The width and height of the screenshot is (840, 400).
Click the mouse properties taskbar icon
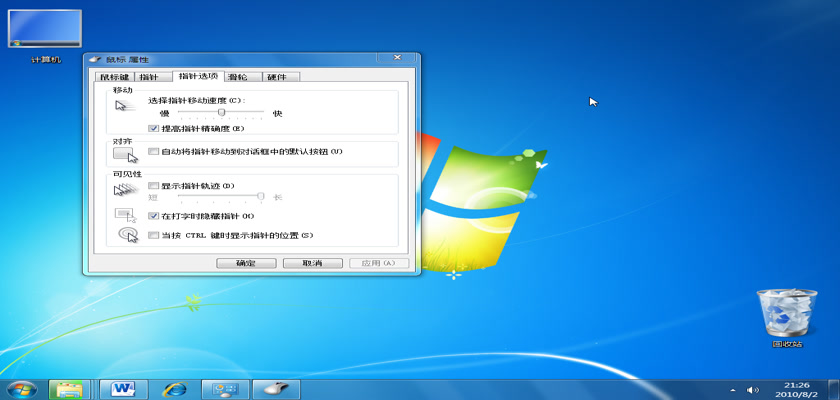coord(276,389)
